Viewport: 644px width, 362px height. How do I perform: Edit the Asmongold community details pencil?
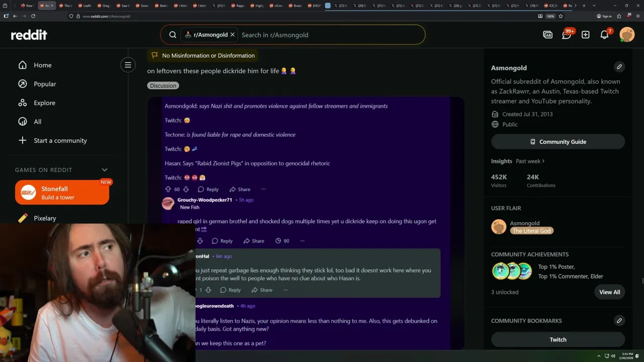pos(619,66)
